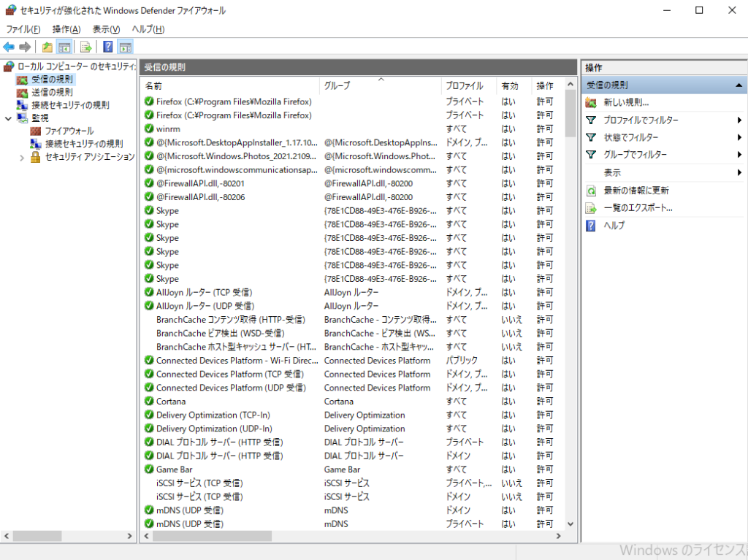Click the ファイアウォール brick wall icon

(35, 131)
